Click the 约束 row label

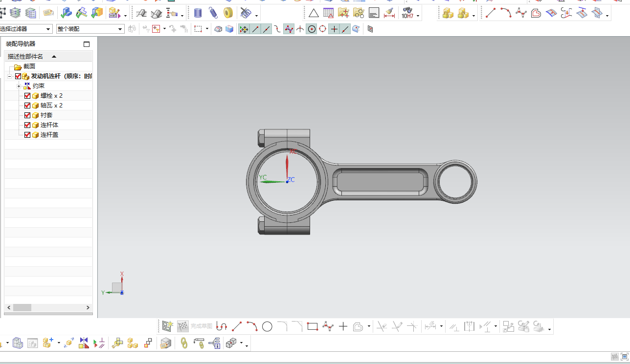[39, 86]
